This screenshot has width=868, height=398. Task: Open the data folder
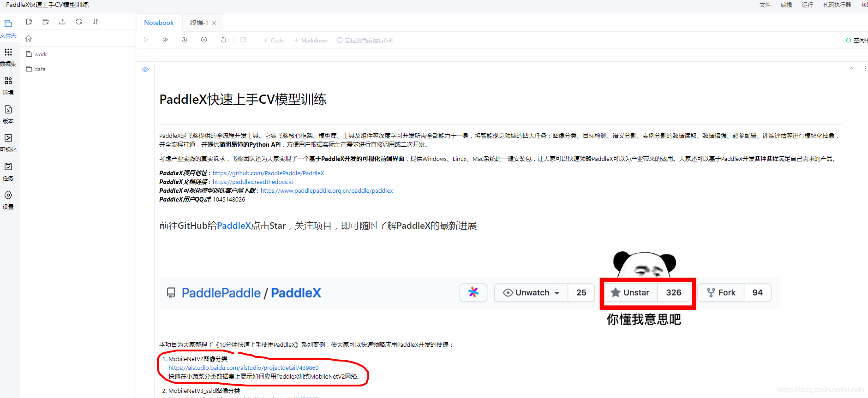[36, 69]
